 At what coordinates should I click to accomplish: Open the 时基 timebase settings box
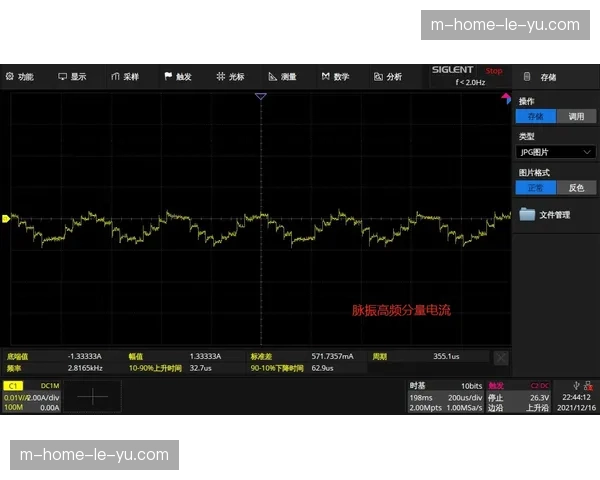coord(445,397)
